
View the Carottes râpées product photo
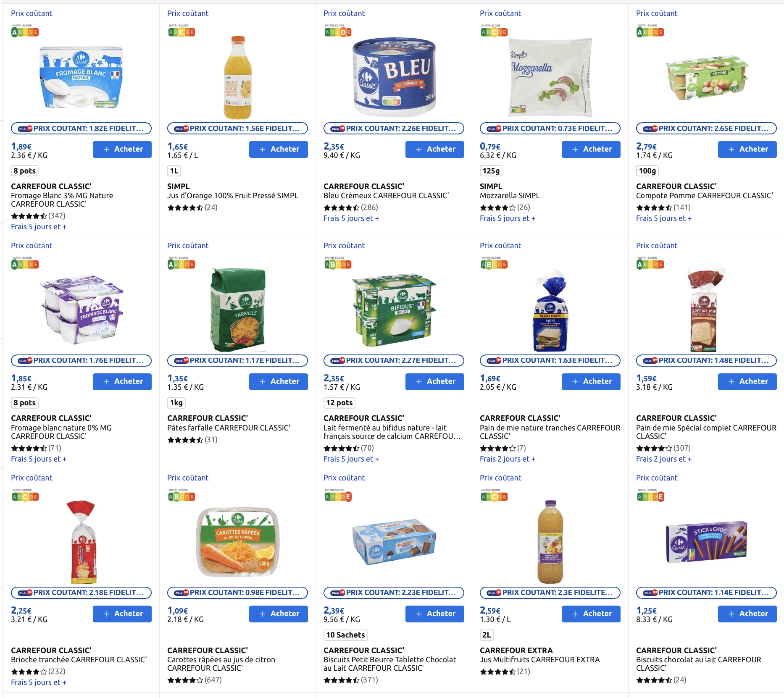pyautogui.click(x=238, y=541)
